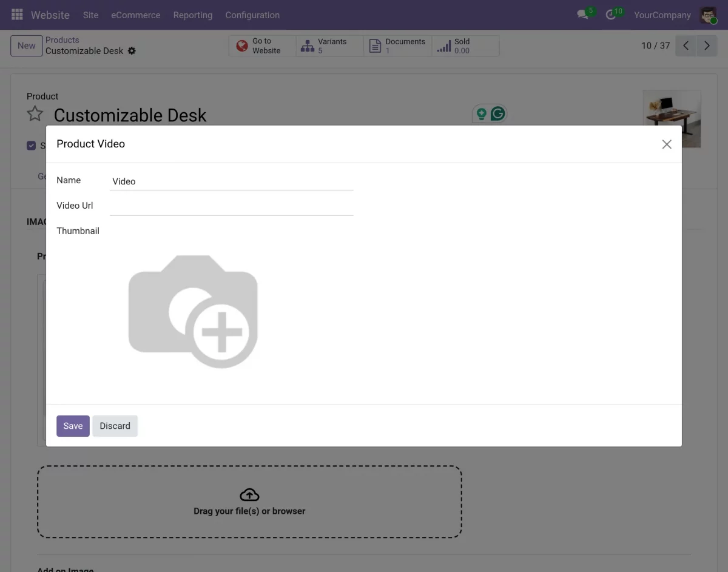The width and height of the screenshot is (728, 572).
Task: Click the cloud upload icon
Action: coord(249,494)
